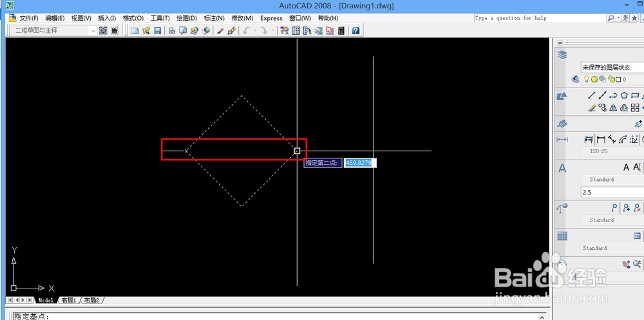Open Plot Preview from the toolbar

coord(183,30)
